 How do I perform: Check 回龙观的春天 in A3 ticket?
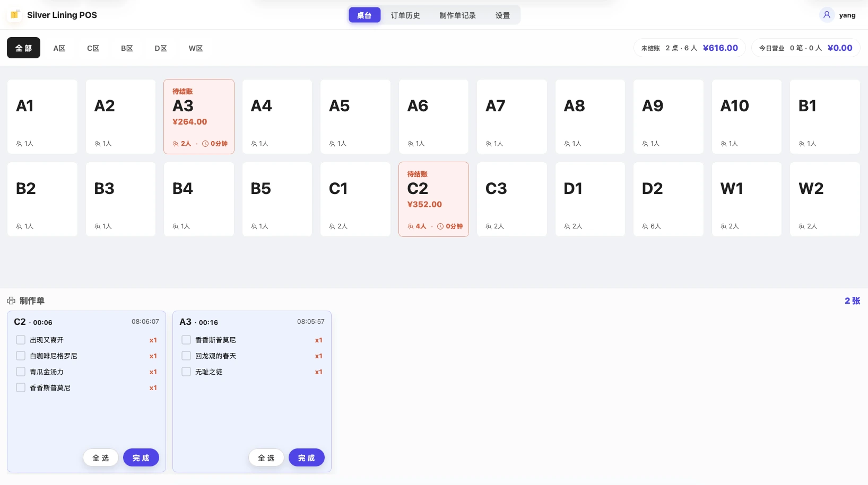(x=186, y=356)
